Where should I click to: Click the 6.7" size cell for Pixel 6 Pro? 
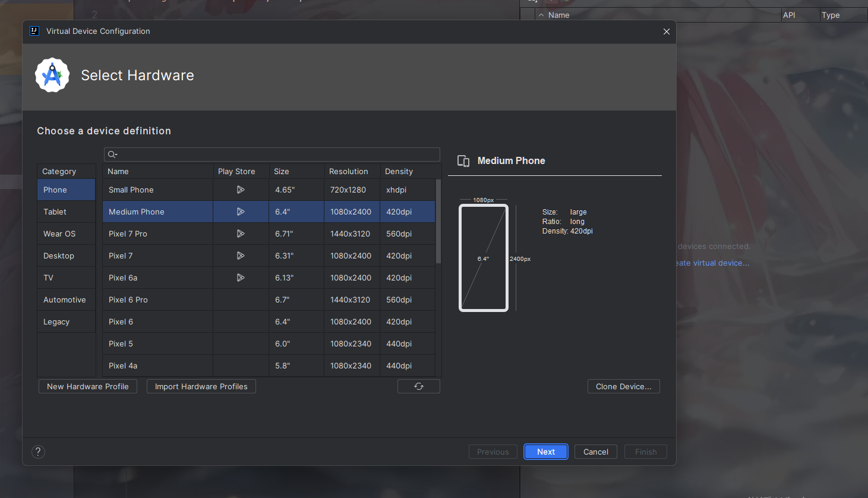pyautogui.click(x=296, y=300)
